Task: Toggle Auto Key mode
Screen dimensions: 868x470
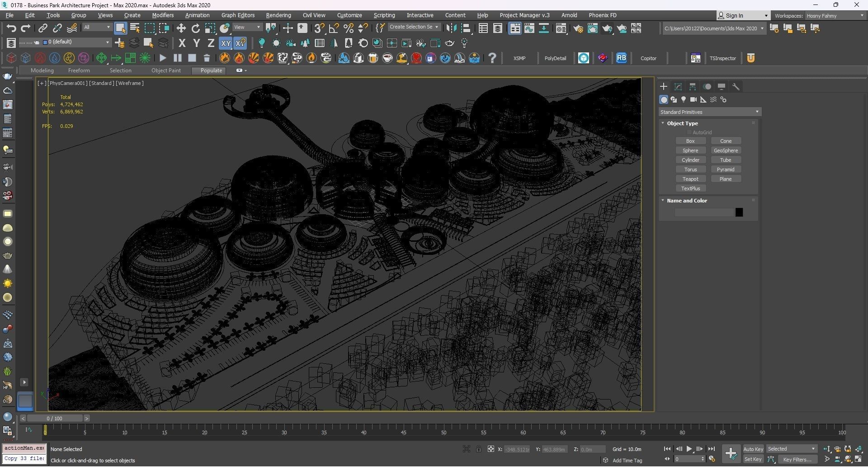Action: [753, 449]
